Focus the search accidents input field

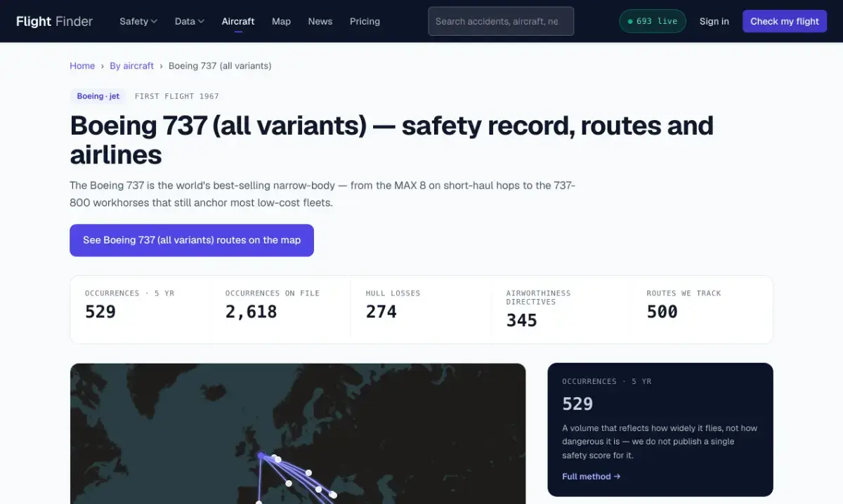point(501,21)
